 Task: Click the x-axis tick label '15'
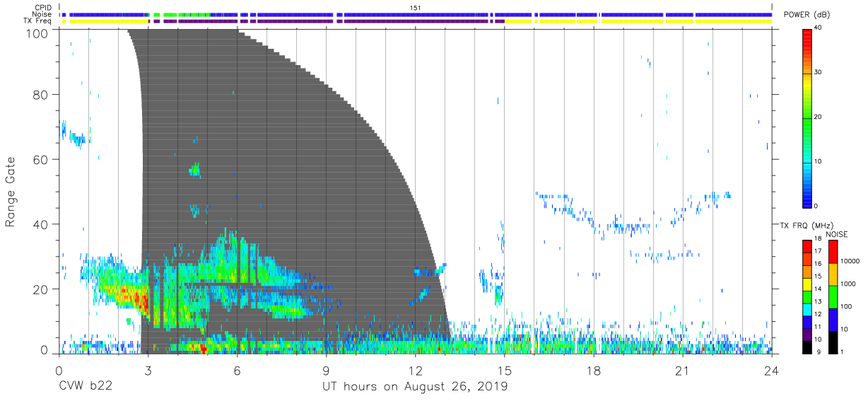coord(504,371)
